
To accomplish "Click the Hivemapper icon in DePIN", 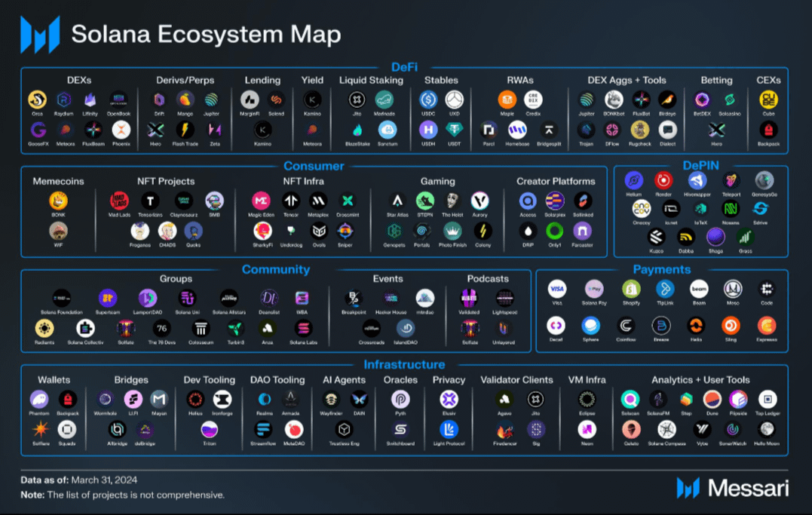I will (697, 180).
